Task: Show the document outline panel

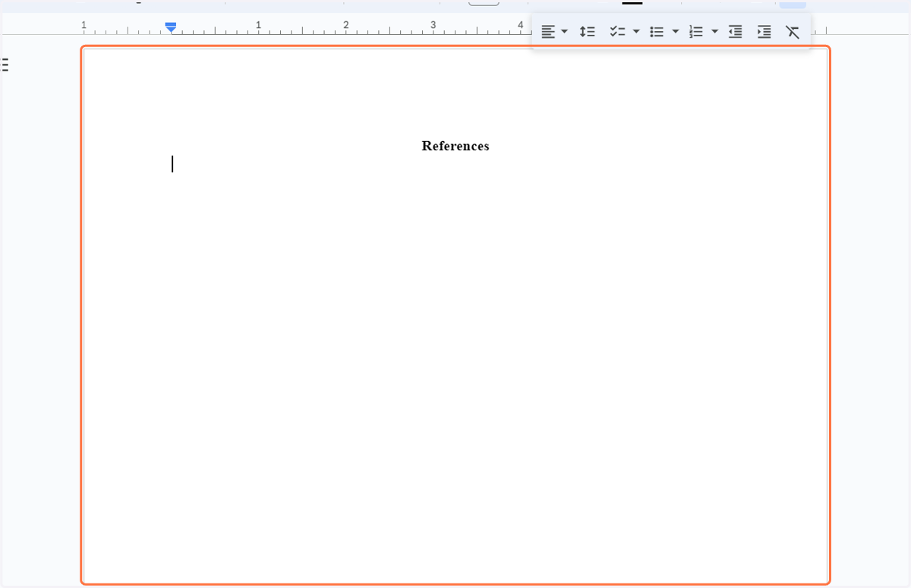Action: tap(4, 65)
